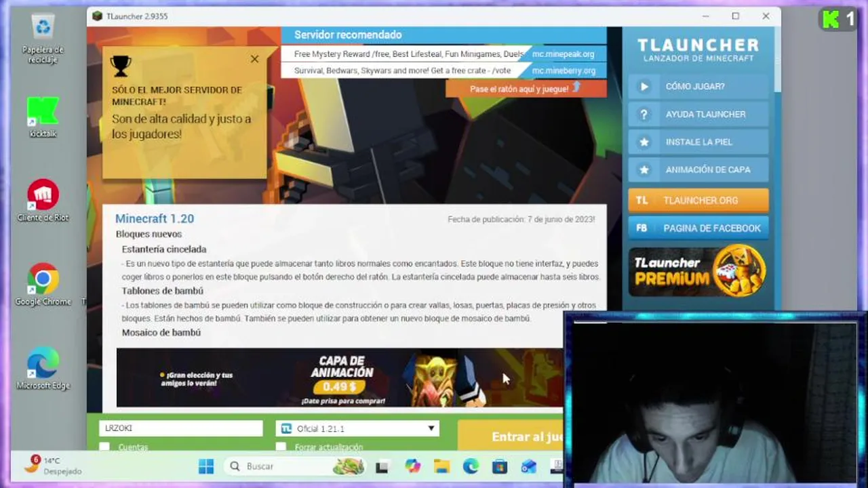Click the Mosaico de bambú heading
Screen dimensions: 868x488
point(161,333)
